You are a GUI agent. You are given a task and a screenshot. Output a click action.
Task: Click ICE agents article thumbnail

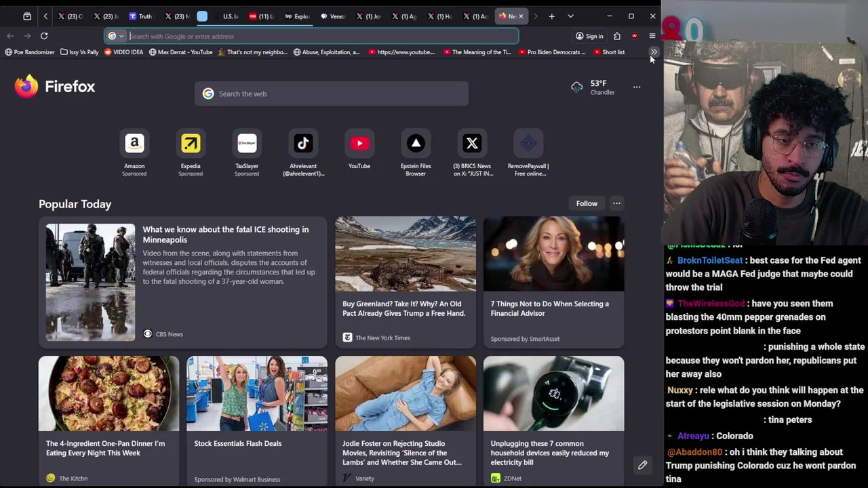pyautogui.click(x=90, y=283)
